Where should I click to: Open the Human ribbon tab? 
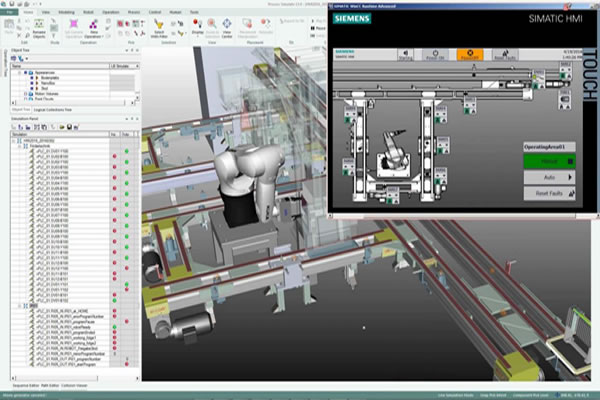pyautogui.click(x=175, y=12)
